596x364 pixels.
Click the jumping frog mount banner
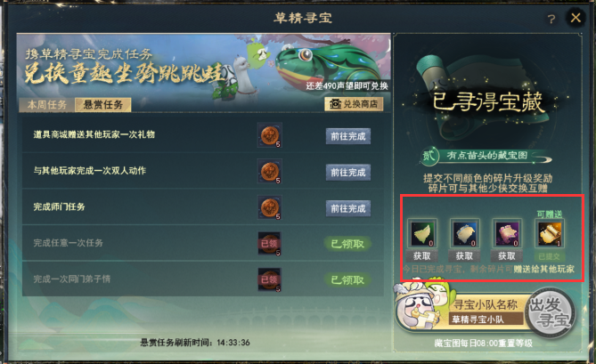click(x=203, y=66)
